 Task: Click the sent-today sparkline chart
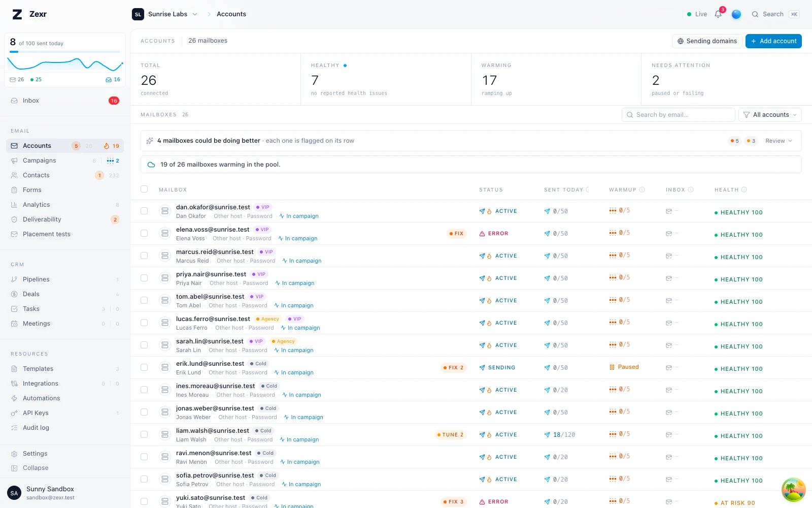click(x=65, y=64)
